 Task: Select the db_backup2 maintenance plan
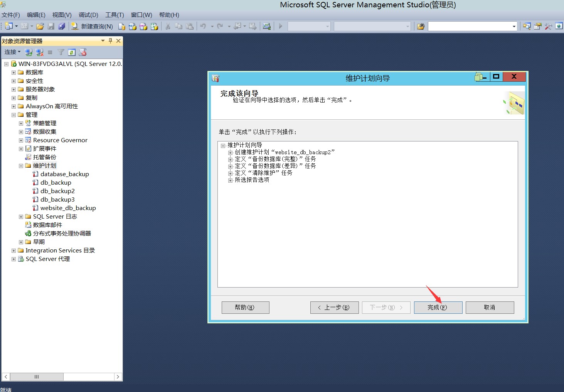[x=57, y=191]
